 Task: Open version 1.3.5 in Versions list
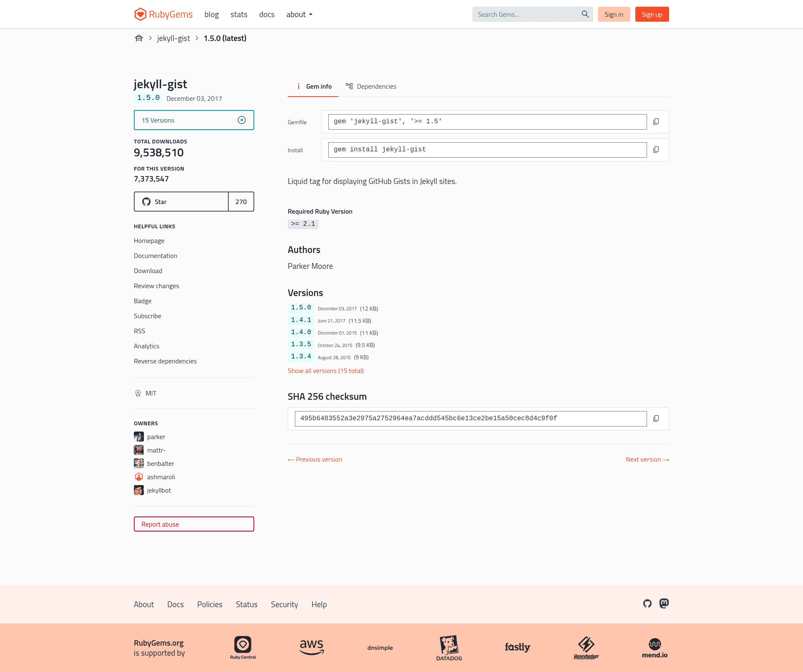pos(301,345)
